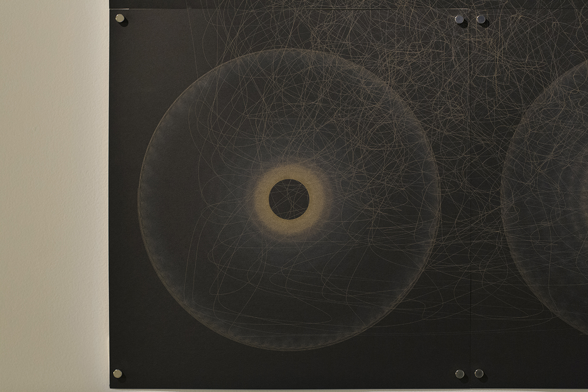Image resolution: width=588 pixels, height=392 pixels.
Task: Click the black hole at the disc center
Action: coord(289,199)
